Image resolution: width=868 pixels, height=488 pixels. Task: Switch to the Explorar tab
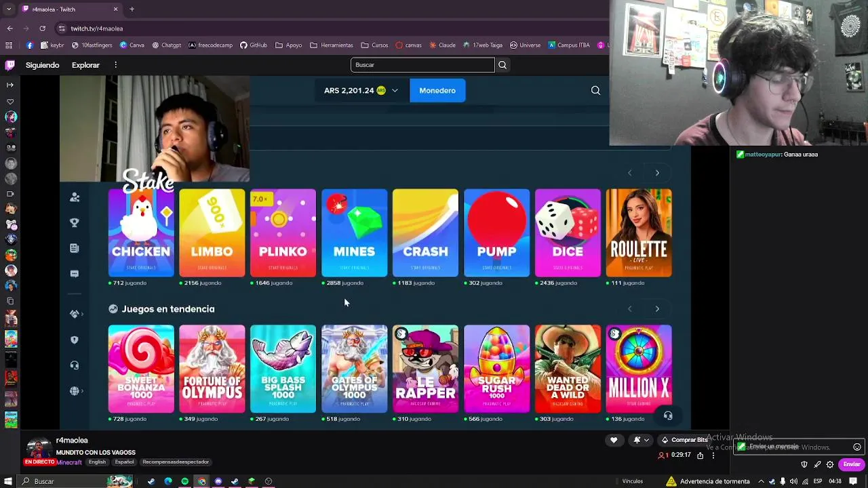85,65
